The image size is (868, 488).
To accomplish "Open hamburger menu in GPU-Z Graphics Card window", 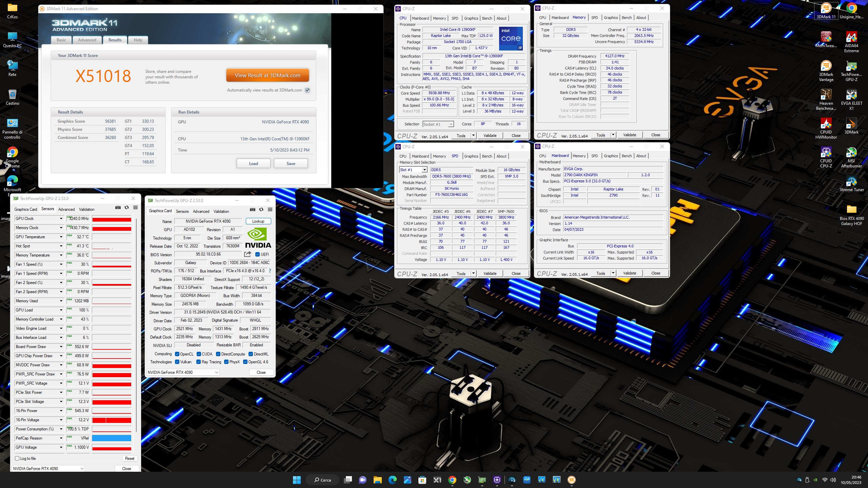I will [x=270, y=209].
